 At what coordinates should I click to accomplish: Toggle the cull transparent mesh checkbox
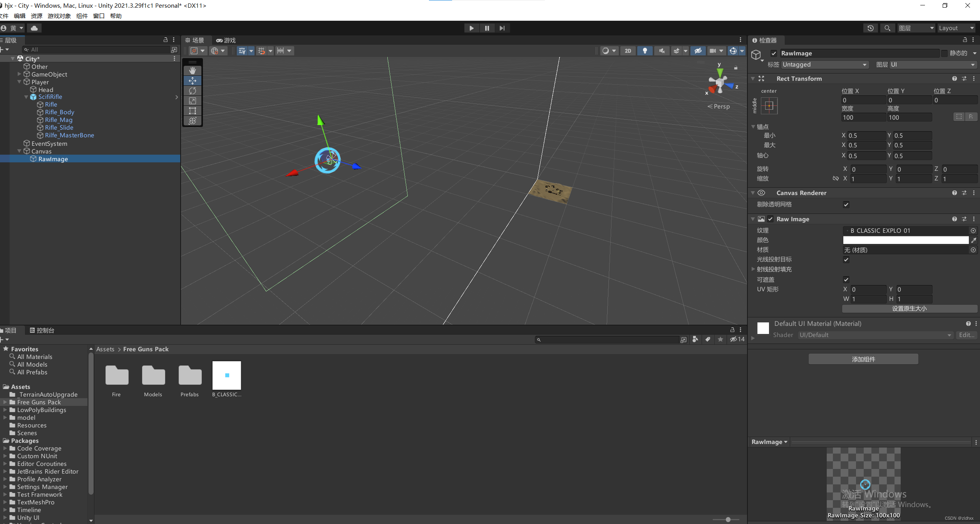pyautogui.click(x=846, y=205)
